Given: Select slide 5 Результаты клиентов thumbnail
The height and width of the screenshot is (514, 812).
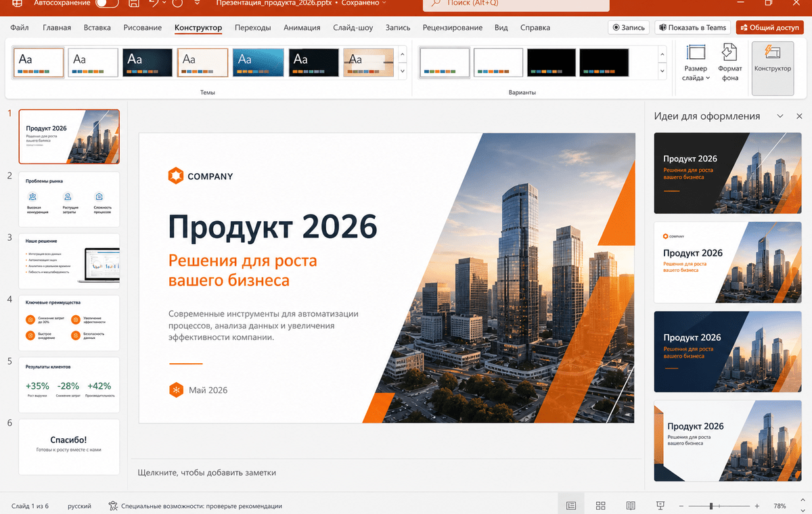Looking at the screenshot, I should [69, 385].
